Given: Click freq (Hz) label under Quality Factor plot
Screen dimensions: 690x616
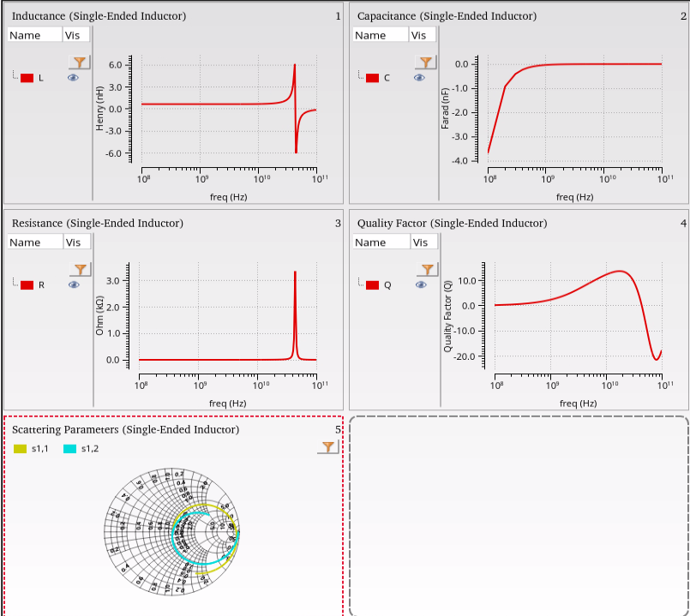Looking at the screenshot, I should [x=579, y=403].
